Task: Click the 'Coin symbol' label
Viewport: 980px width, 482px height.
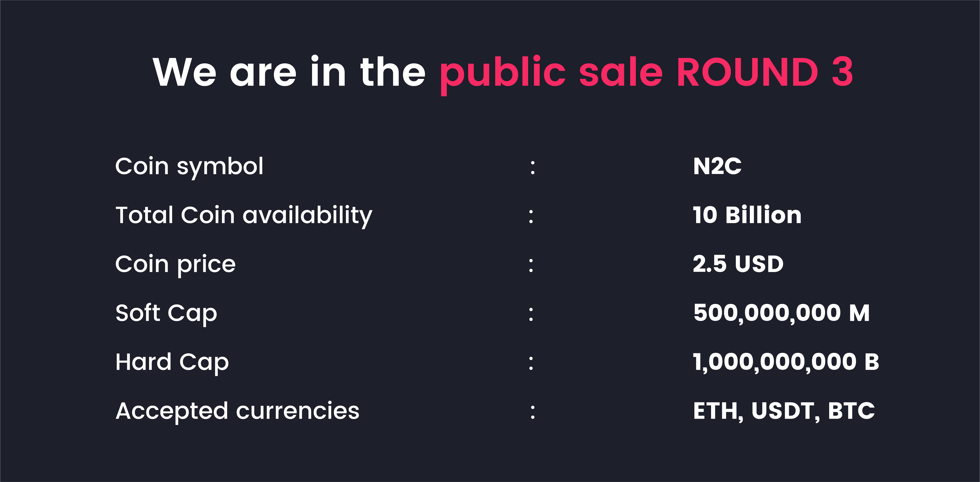Action: click(x=189, y=167)
